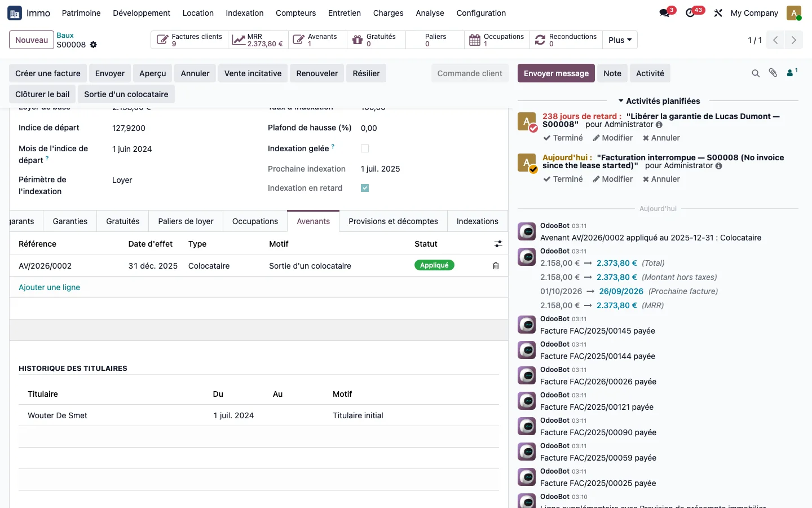Open the user avatar menu

794,13
